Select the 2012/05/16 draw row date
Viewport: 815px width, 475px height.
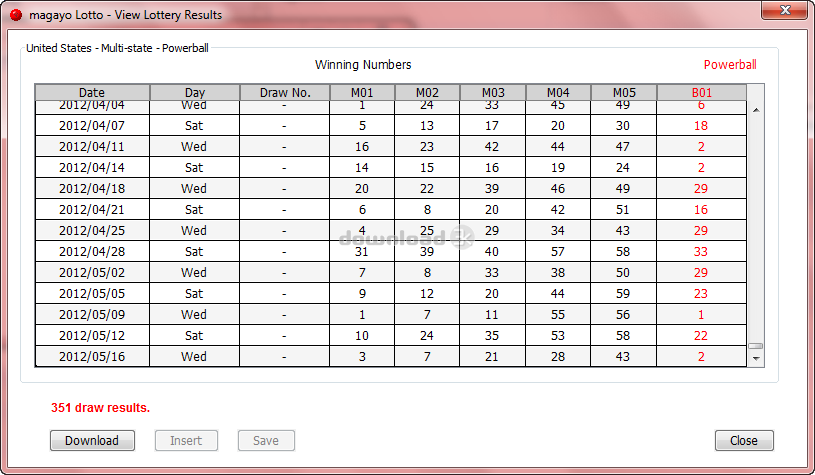[92, 356]
